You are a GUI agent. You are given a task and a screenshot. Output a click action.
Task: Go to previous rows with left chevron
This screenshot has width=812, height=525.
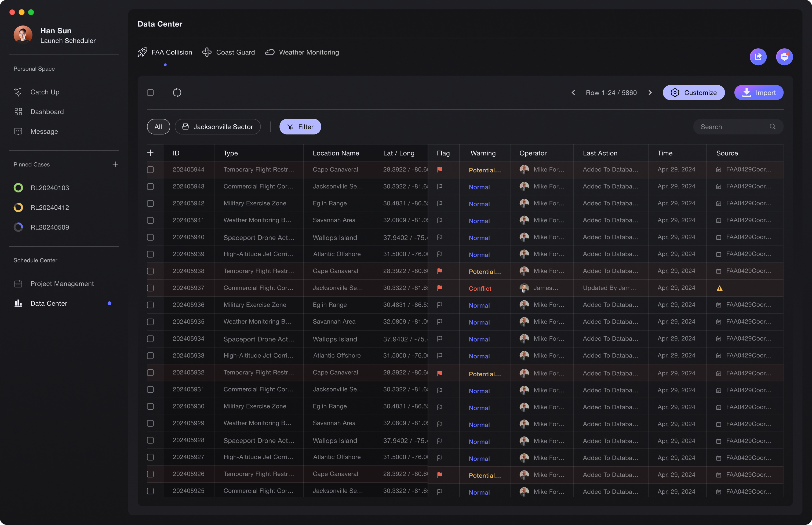coord(573,92)
